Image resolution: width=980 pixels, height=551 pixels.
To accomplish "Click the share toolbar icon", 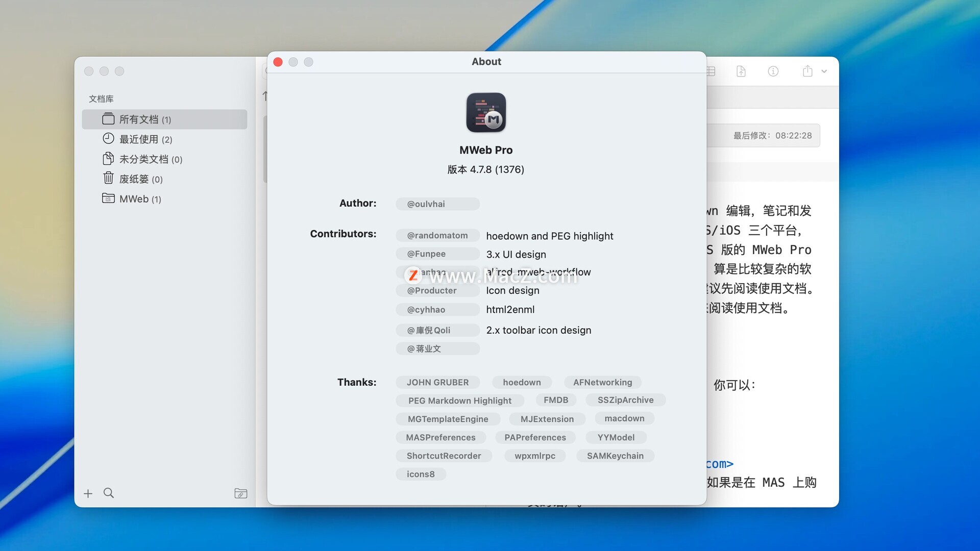I will point(807,71).
